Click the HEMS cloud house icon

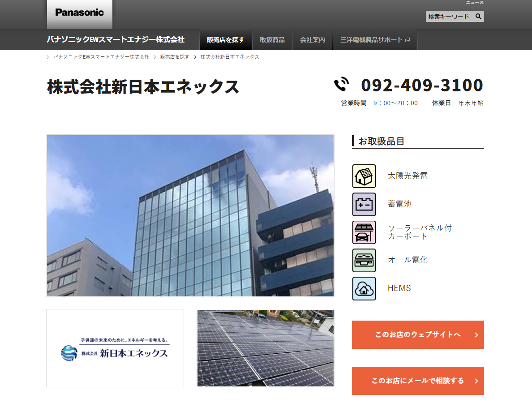pos(364,289)
